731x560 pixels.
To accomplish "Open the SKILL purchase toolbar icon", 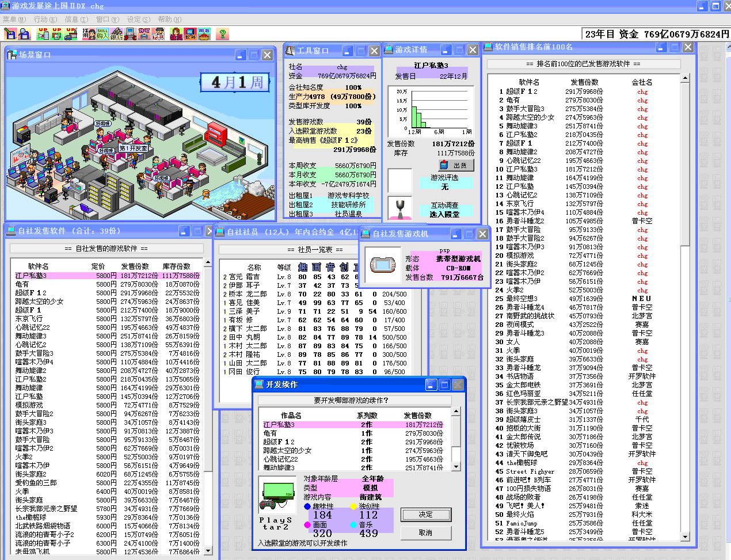I will point(102,34).
